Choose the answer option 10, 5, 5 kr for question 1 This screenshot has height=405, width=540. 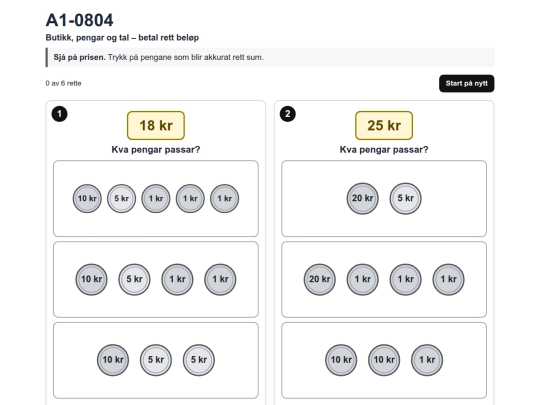tap(156, 360)
